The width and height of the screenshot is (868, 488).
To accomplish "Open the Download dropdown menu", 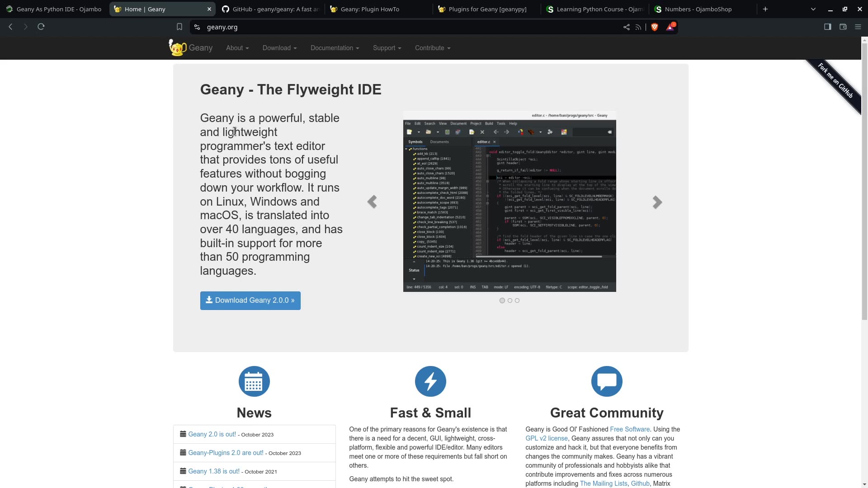I will click(x=279, y=48).
